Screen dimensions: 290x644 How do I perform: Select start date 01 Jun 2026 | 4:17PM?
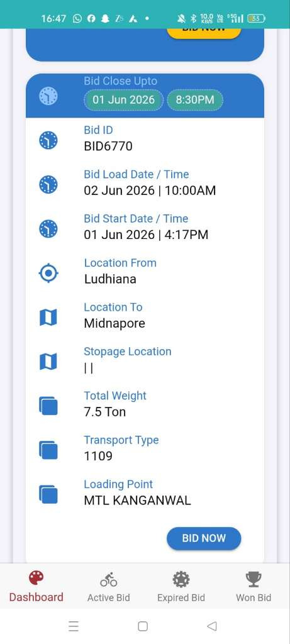tap(146, 235)
